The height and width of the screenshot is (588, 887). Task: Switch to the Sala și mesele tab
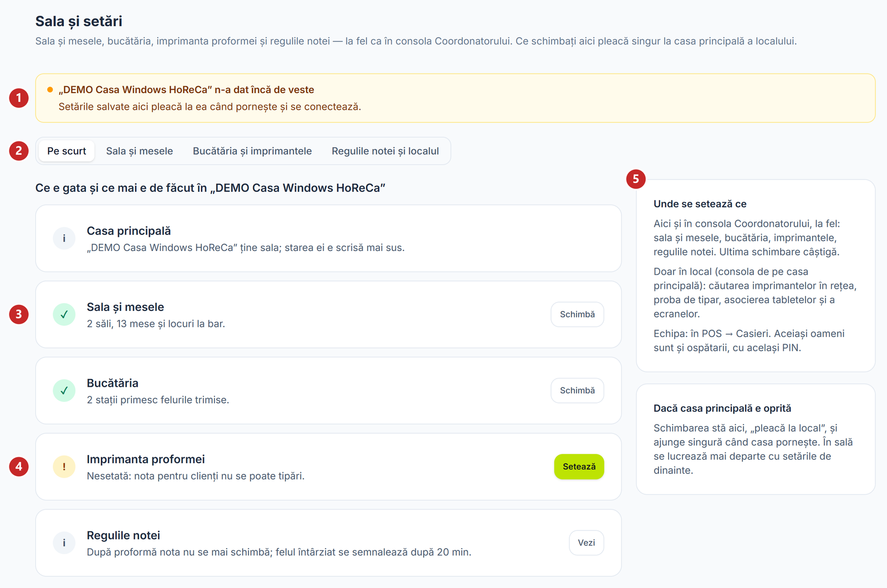[x=140, y=151]
